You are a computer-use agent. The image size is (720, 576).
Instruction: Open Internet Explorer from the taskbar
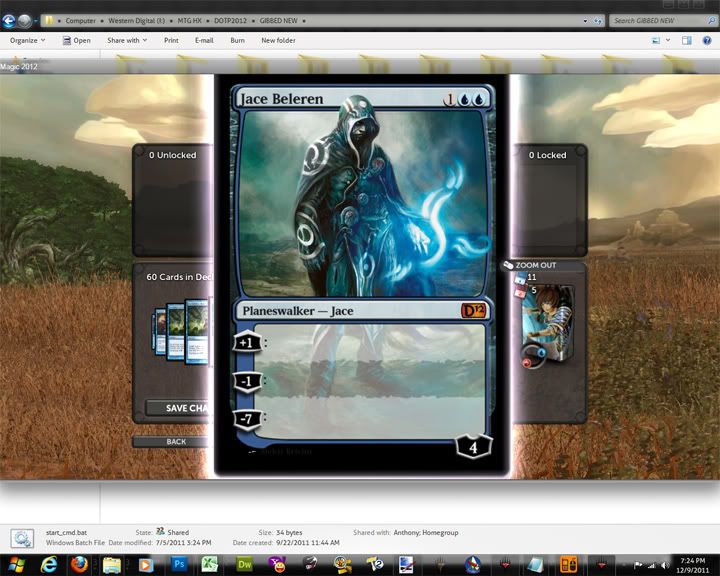coord(48,564)
